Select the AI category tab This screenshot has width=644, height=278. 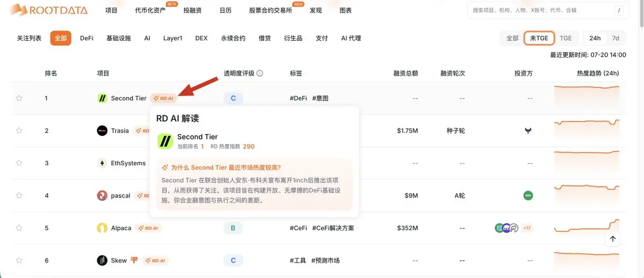point(147,38)
